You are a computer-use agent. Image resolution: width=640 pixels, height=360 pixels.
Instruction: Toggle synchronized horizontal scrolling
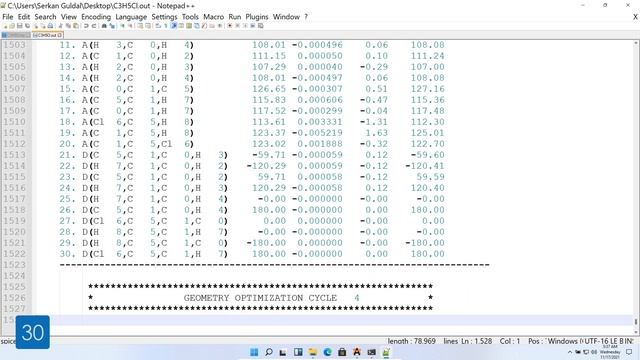click(148, 26)
